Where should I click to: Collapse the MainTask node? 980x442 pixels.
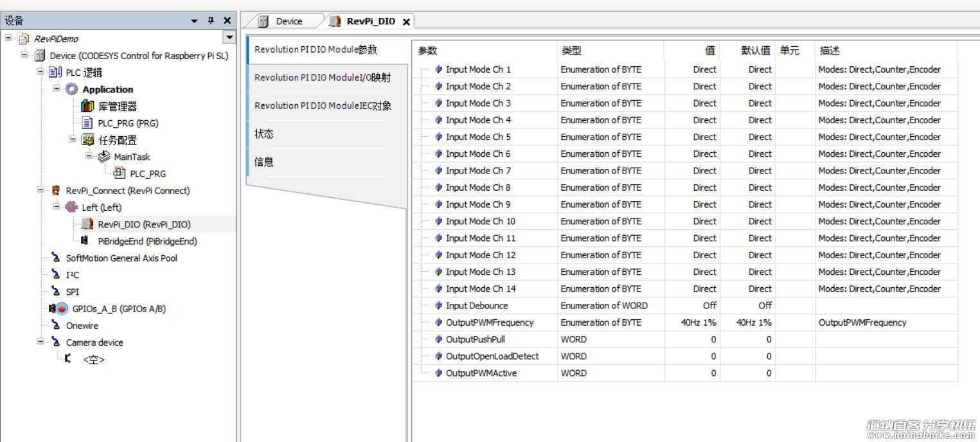coord(89,155)
